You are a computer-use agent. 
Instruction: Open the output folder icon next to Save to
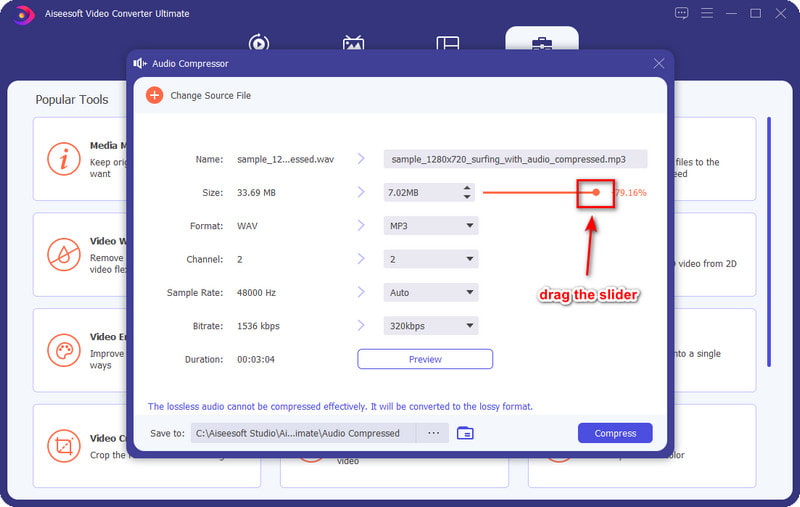coord(464,433)
